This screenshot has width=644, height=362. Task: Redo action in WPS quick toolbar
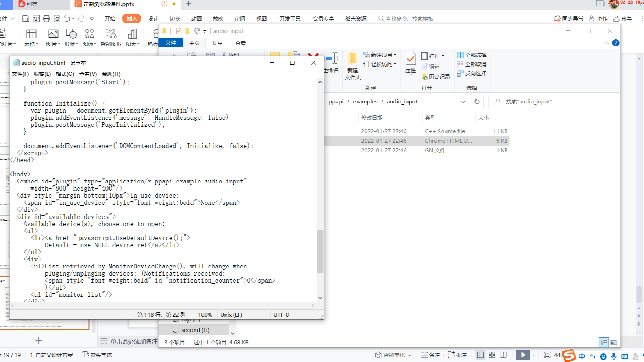click(81, 18)
